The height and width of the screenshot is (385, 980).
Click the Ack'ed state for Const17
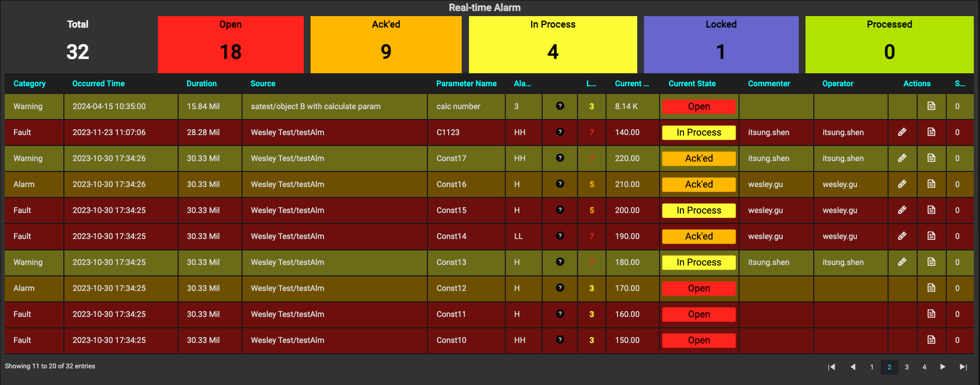tap(699, 158)
